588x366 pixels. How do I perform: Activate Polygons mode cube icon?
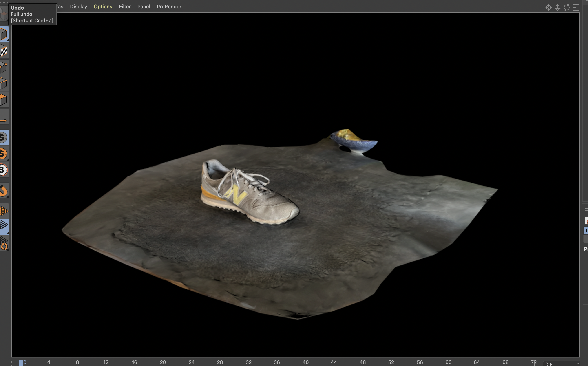[4, 99]
